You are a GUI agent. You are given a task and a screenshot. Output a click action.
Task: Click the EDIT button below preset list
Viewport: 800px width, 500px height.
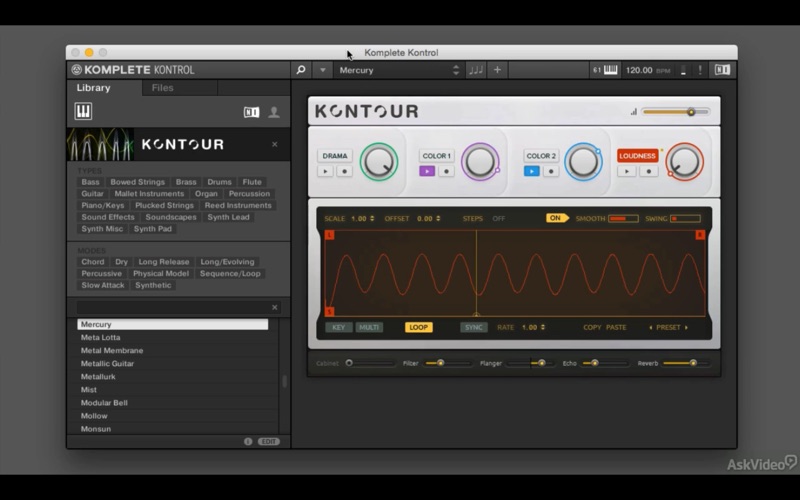tap(269, 441)
